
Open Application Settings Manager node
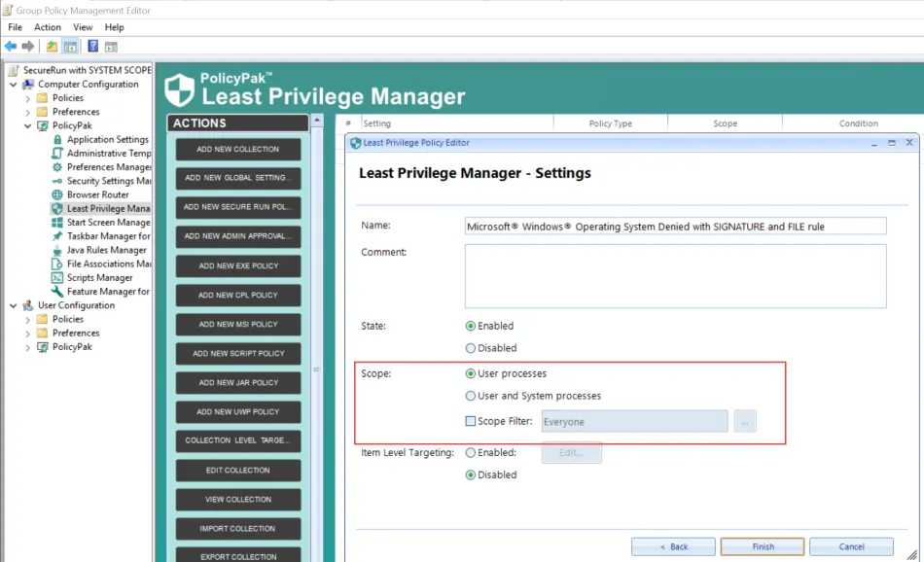107,139
